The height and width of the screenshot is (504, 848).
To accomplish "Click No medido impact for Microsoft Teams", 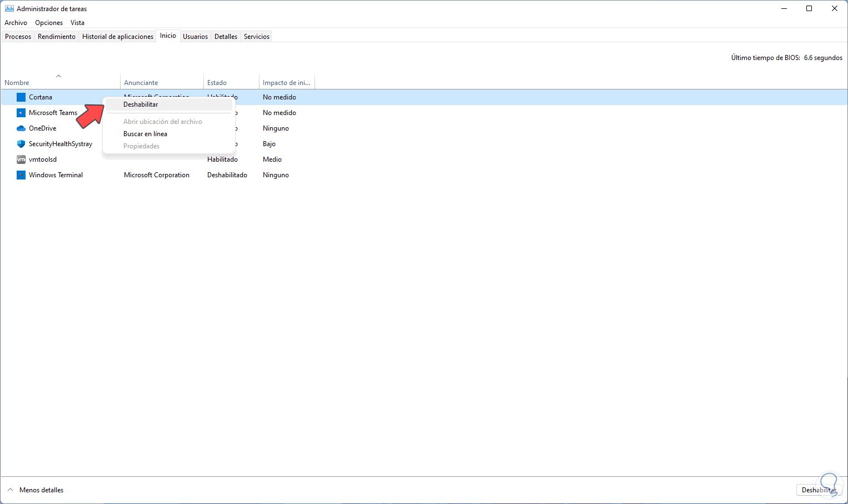I will pyautogui.click(x=280, y=113).
